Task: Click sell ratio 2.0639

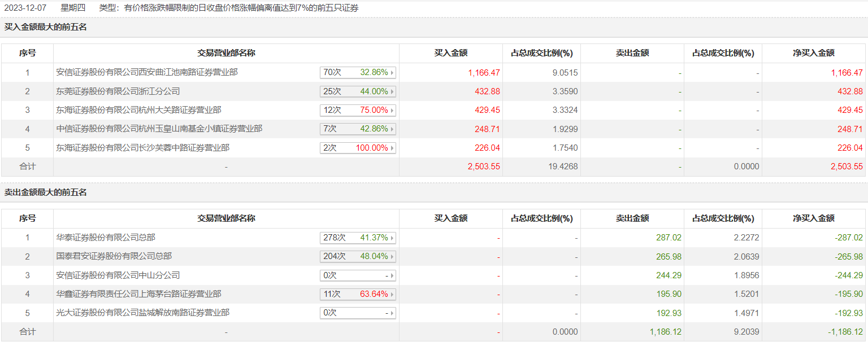Action: tap(747, 257)
